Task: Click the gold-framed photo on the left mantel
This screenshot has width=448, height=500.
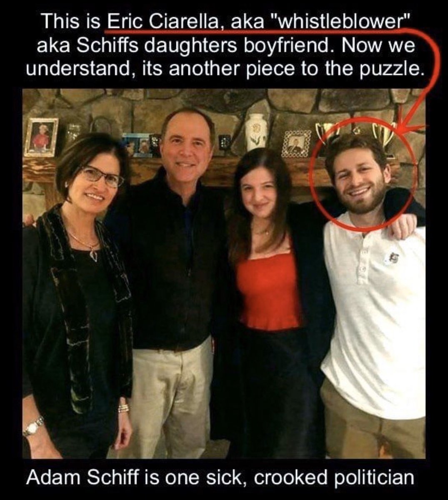Action: coord(41,137)
